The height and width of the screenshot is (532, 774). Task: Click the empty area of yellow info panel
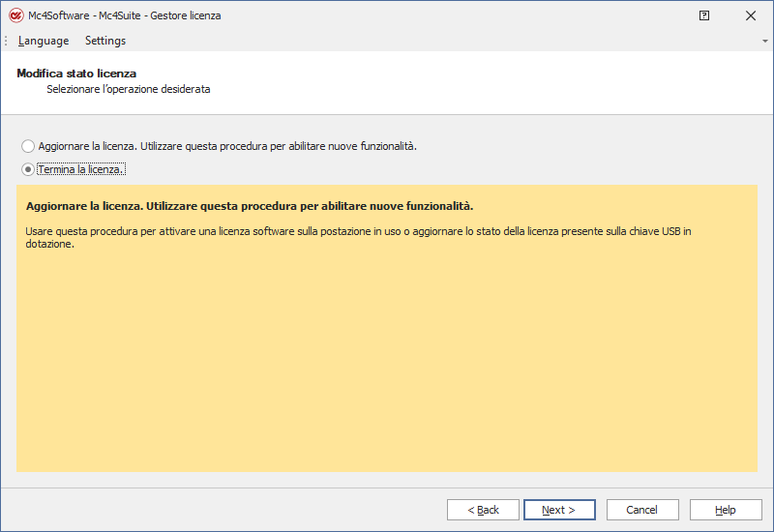click(387, 368)
